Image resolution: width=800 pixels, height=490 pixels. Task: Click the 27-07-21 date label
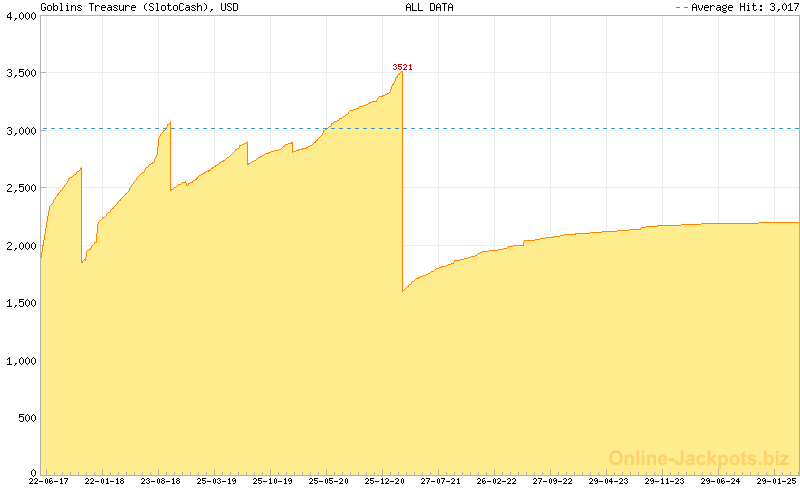pos(441,481)
